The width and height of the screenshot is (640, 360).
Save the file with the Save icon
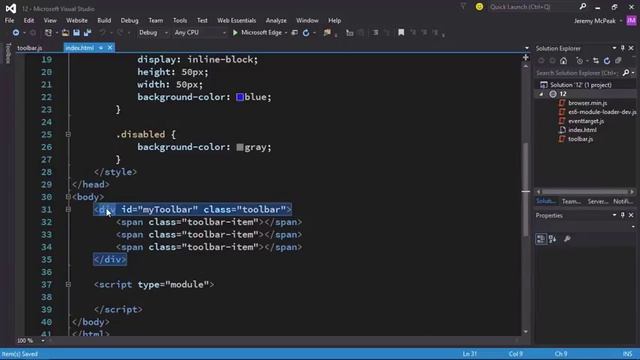click(x=76, y=33)
